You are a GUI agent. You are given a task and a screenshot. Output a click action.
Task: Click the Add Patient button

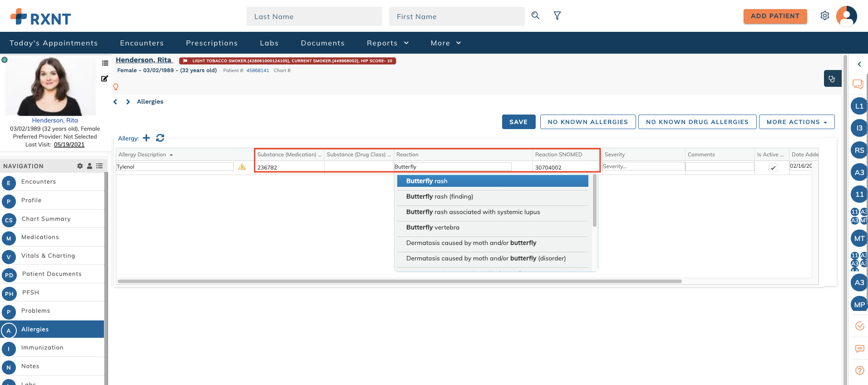(x=775, y=16)
